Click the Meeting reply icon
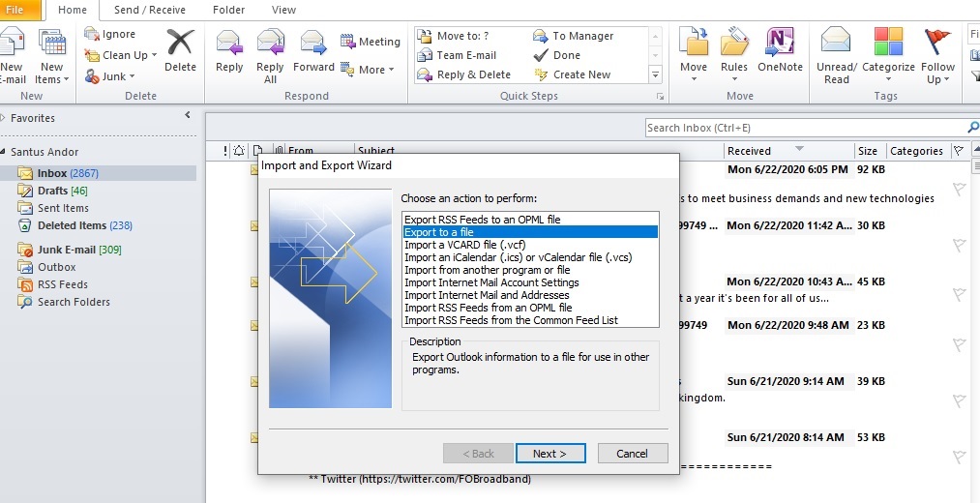980x503 pixels. pos(347,42)
